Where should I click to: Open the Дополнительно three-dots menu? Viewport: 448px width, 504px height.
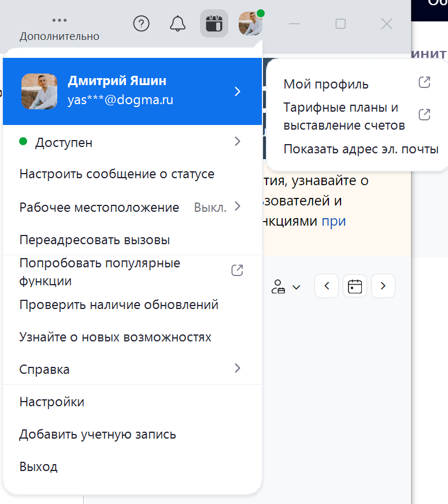click(x=60, y=27)
